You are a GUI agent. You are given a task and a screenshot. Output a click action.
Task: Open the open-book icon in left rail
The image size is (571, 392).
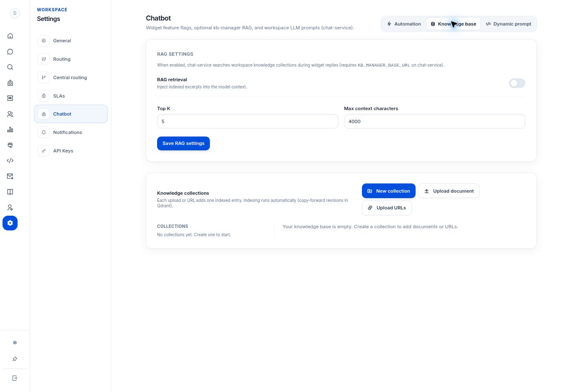click(x=10, y=192)
